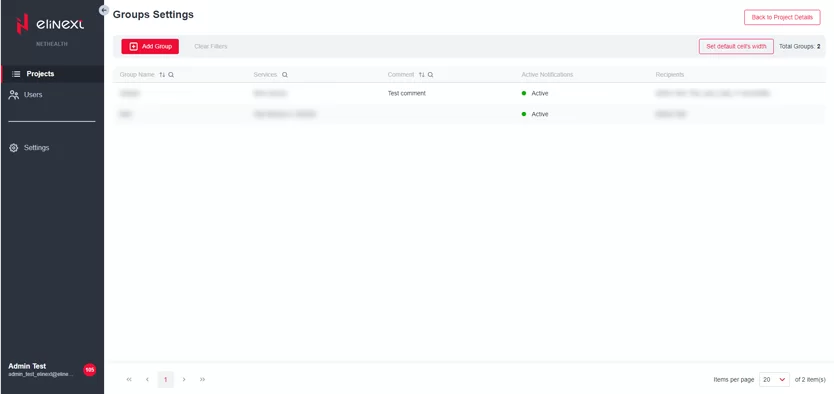The image size is (834, 394).
Task: Go to last page with double-right arrow
Action: (x=203, y=379)
